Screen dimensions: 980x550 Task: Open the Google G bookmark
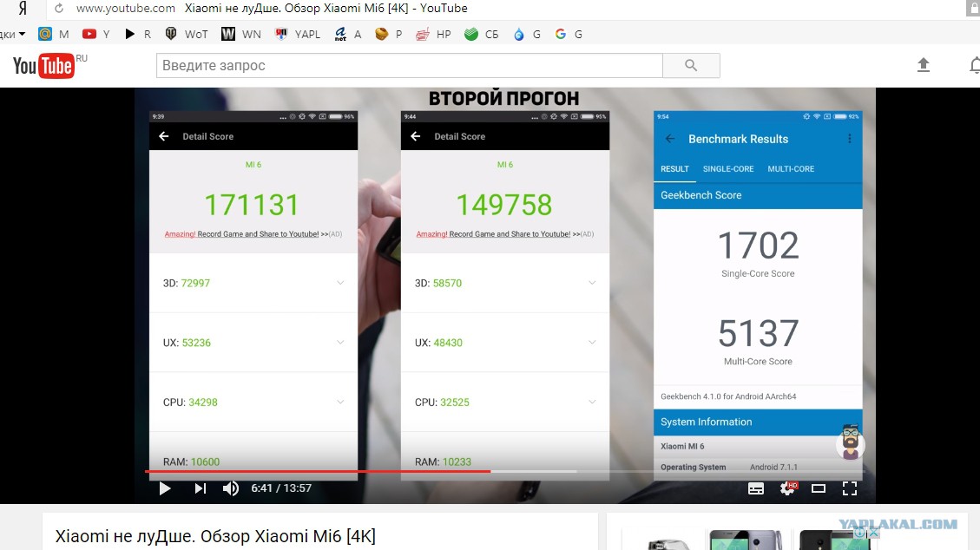569,35
